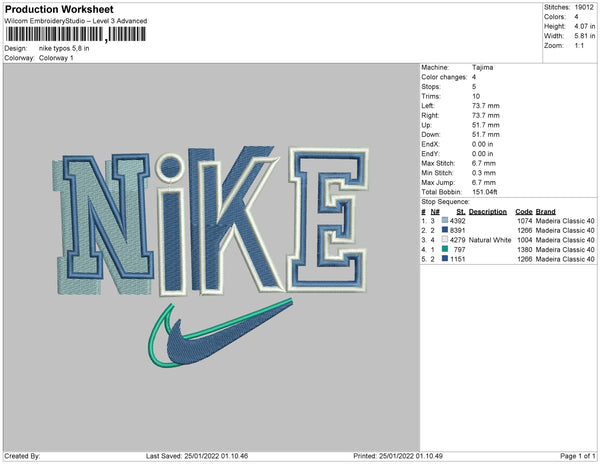Screen dimensions: 600x464
Task: Click the dark blue swatch for thread 8391
Action: click(x=445, y=230)
